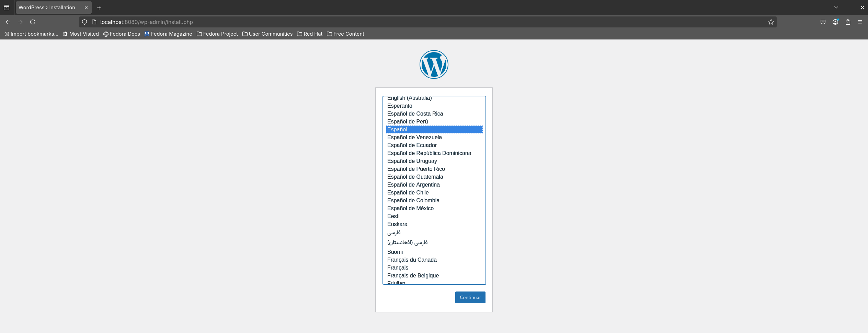The height and width of the screenshot is (333, 868).
Task: Select Español de Costa Rica
Action: coord(434,114)
